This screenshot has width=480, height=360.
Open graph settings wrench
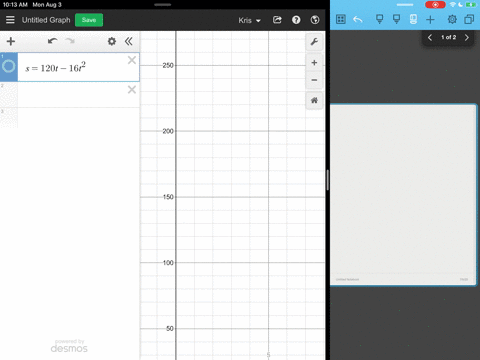coord(314,42)
